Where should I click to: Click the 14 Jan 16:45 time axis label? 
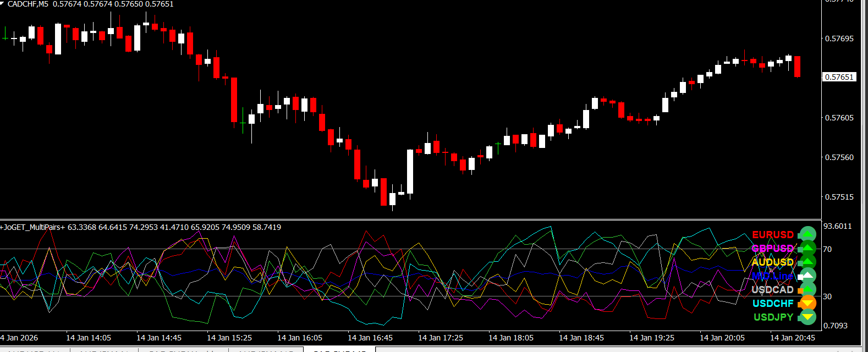[x=370, y=338]
